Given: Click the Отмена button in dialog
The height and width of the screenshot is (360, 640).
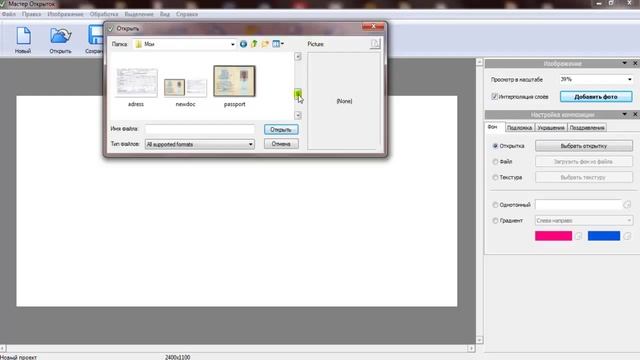Looking at the screenshot, I should click(x=281, y=144).
